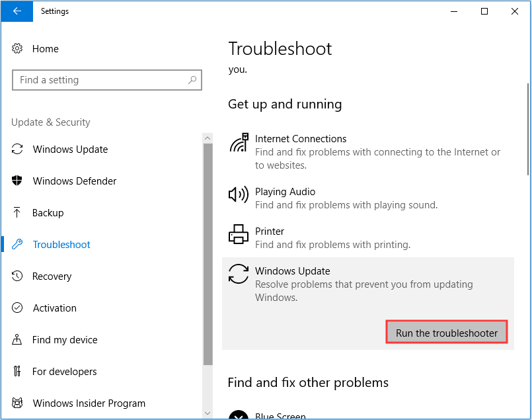The width and height of the screenshot is (532, 420).
Task: Click the Windows Defender shield icon
Action: [18, 181]
